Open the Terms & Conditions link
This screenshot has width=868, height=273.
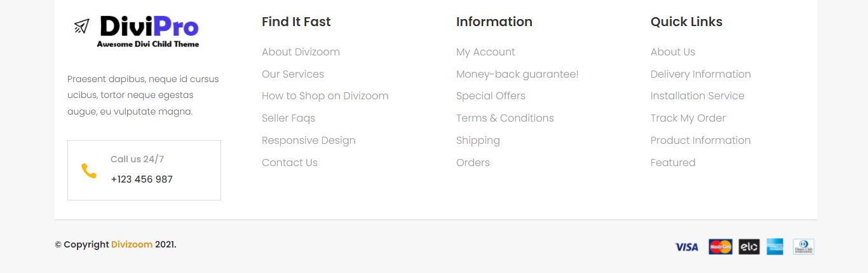point(505,118)
